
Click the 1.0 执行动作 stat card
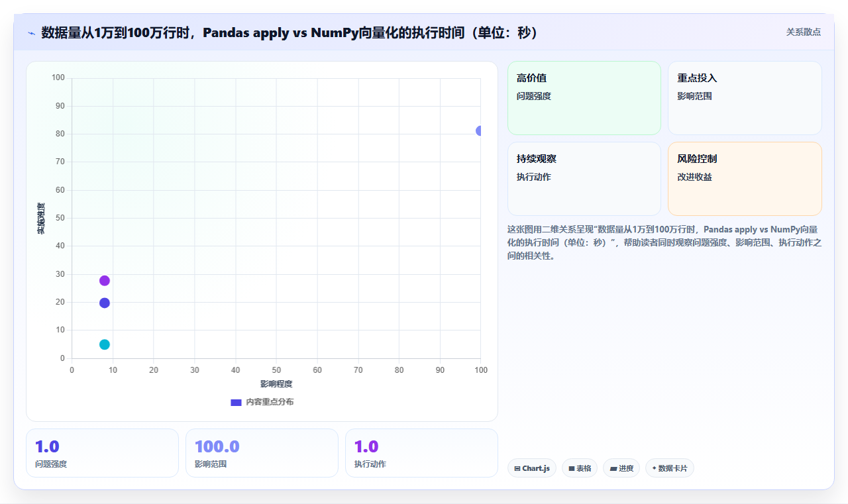[421, 453]
